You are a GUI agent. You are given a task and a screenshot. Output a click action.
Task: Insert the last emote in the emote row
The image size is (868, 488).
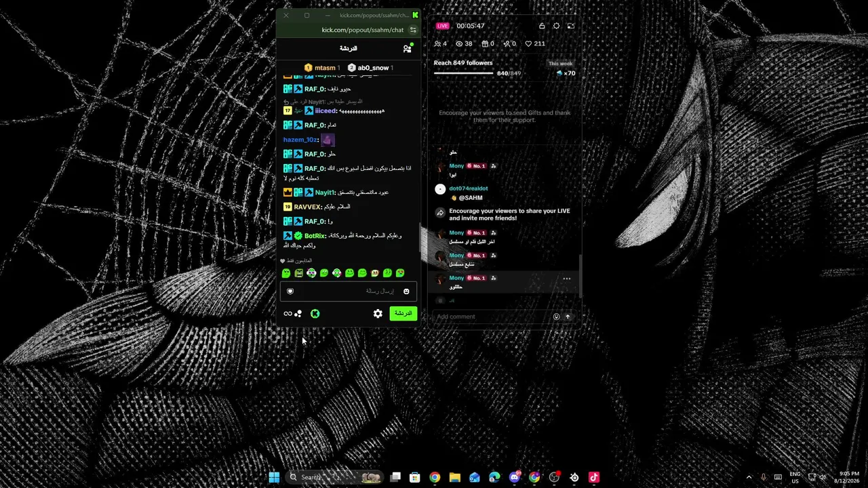coord(400,273)
